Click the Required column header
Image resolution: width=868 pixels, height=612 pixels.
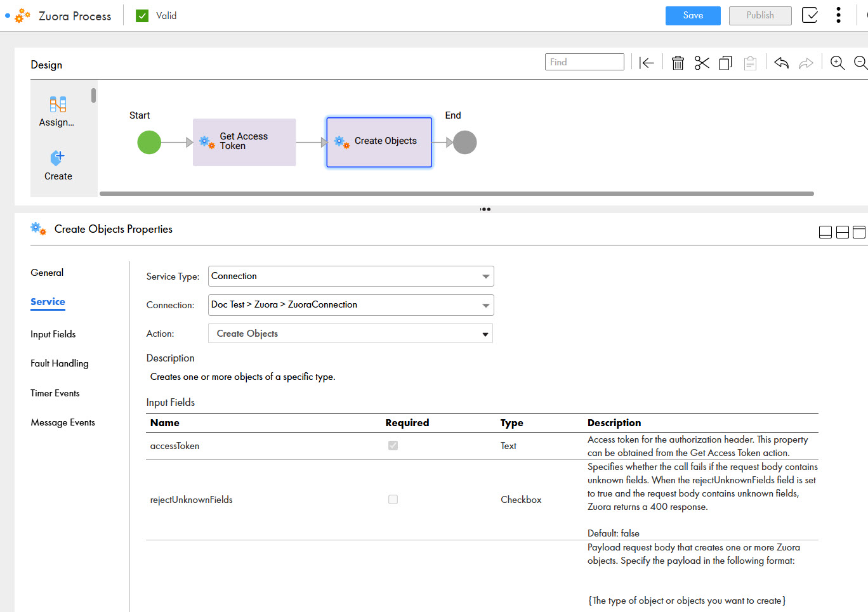tap(407, 423)
